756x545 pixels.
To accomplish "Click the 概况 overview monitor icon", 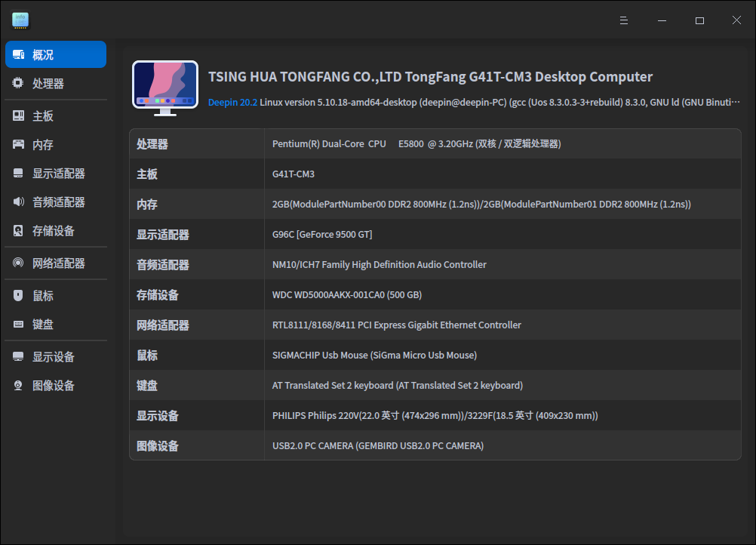I will click(x=18, y=54).
